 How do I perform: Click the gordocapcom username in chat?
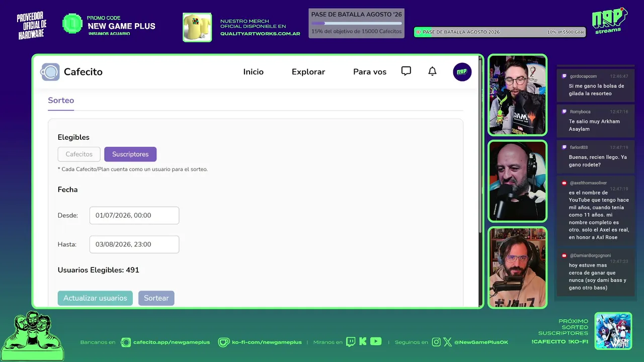click(583, 76)
